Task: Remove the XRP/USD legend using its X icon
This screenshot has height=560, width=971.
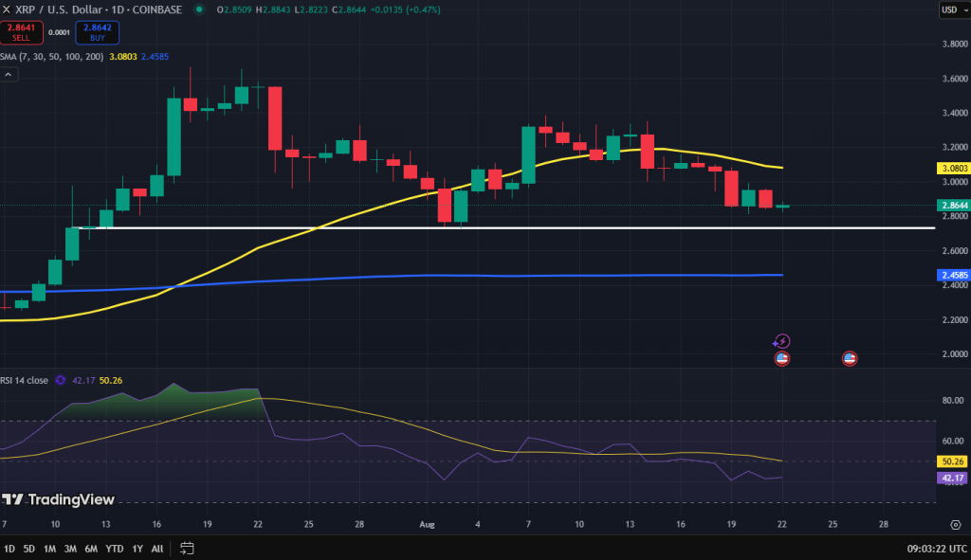Action: 8,9
